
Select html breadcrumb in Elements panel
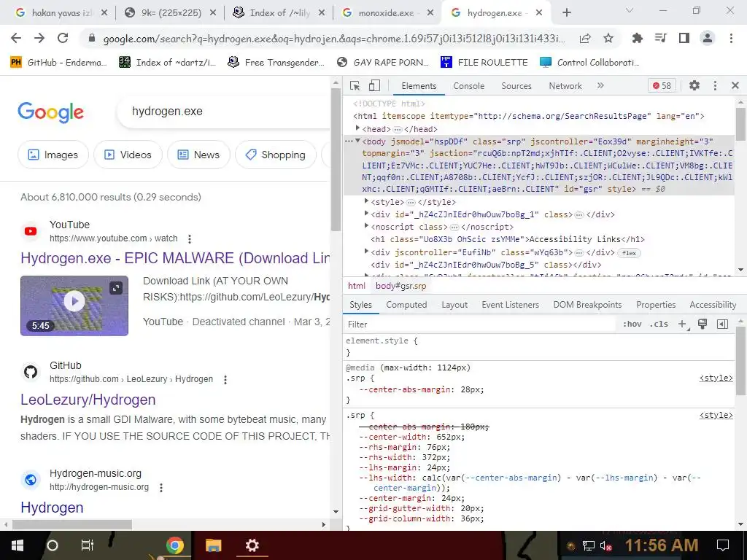356,286
